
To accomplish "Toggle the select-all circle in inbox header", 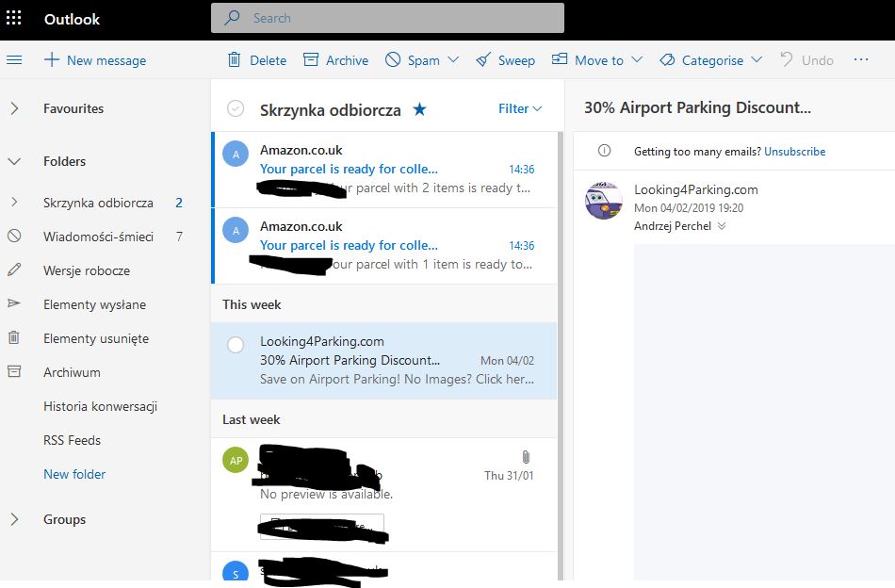I will coord(236,108).
